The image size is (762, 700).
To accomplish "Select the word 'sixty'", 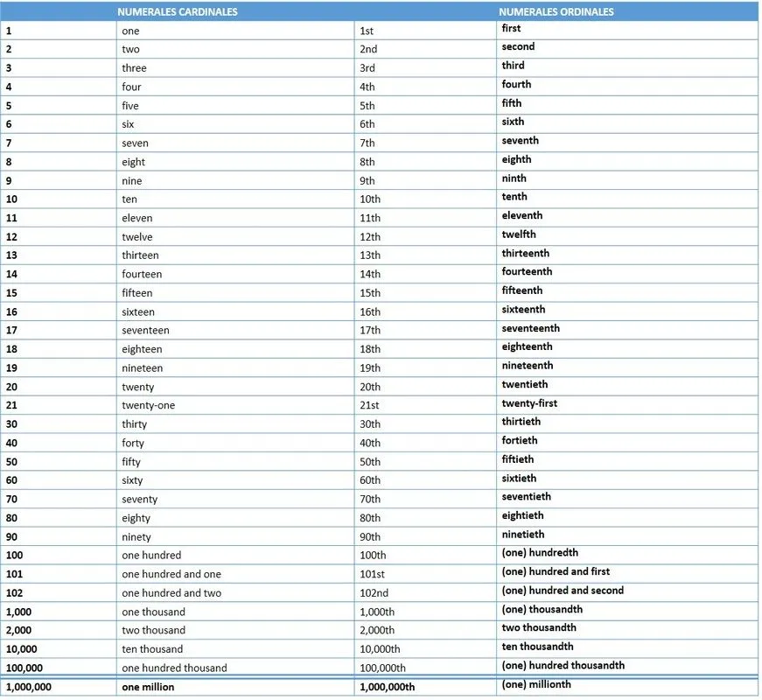I will [x=132, y=480].
